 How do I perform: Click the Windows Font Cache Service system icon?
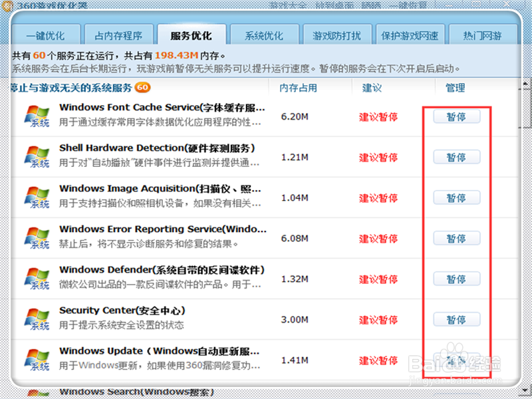(37, 116)
